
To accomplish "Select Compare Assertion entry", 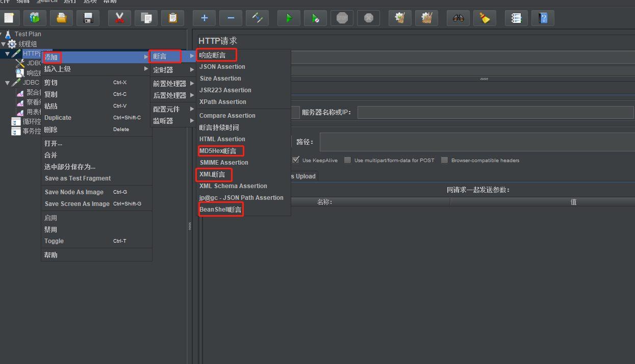I will [243, 116].
